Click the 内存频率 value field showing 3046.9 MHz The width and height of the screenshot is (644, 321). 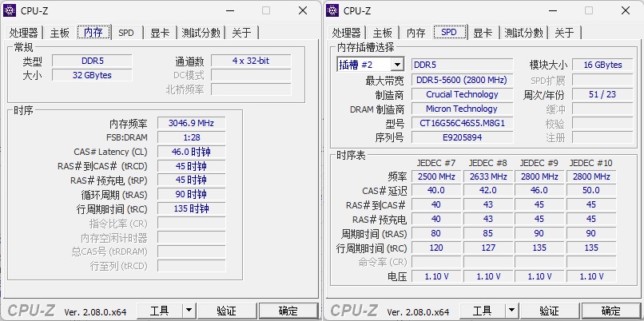(192, 123)
